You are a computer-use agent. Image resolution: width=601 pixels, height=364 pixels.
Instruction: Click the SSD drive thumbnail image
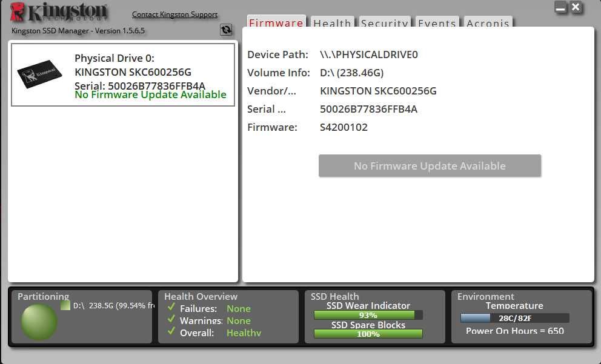(x=39, y=73)
